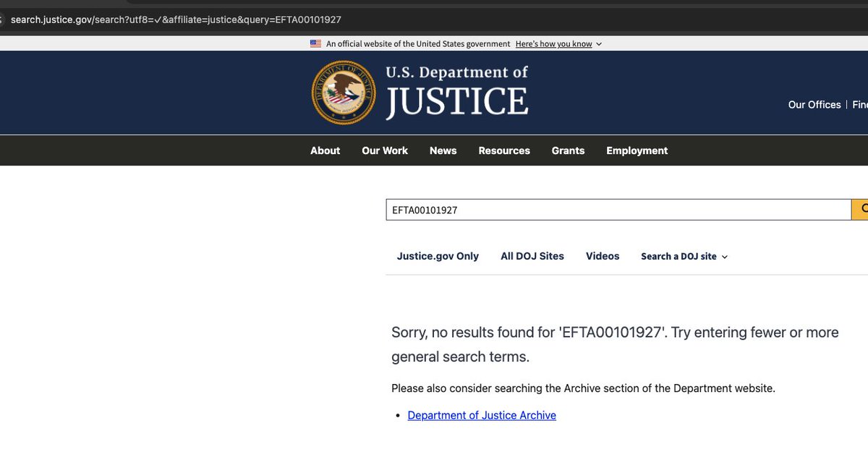The width and height of the screenshot is (868, 457).
Task: Click the browser address bar URL
Action: (176, 20)
